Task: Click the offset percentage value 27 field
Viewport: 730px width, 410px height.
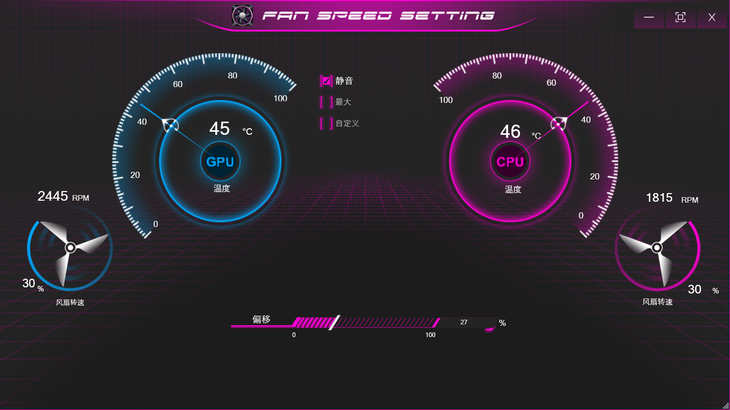Action: click(x=465, y=323)
